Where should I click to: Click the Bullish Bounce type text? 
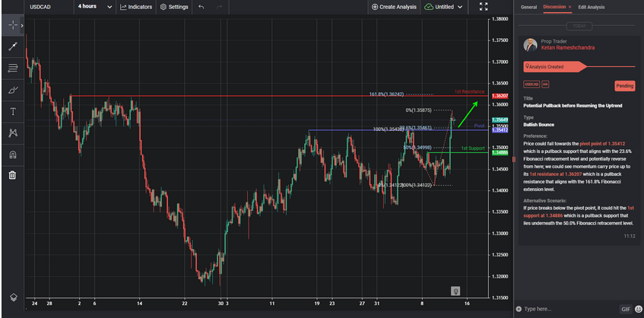538,125
